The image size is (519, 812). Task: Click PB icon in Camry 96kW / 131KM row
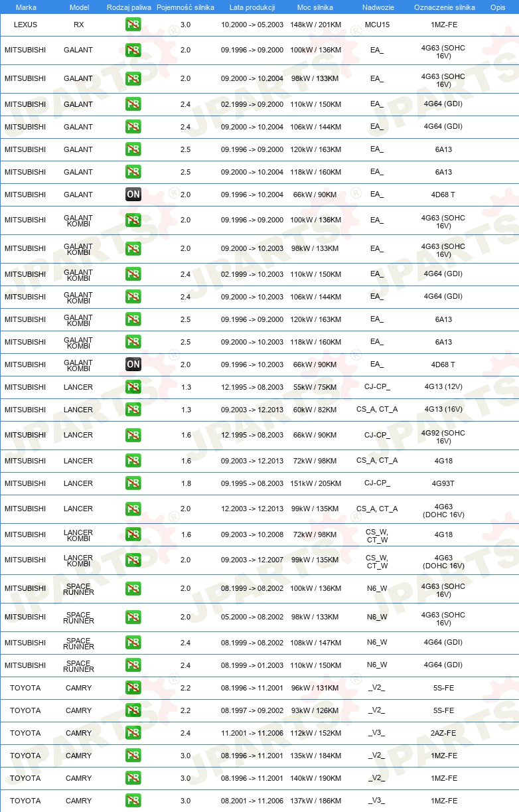133,688
